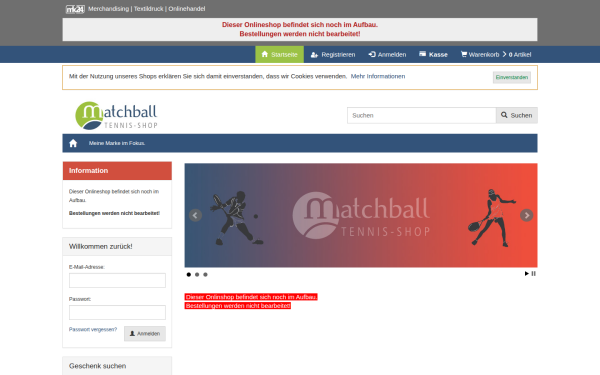Image resolution: width=600 pixels, height=375 pixels.
Task: Focus the Suchen search field
Action: (x=422, y=115)
